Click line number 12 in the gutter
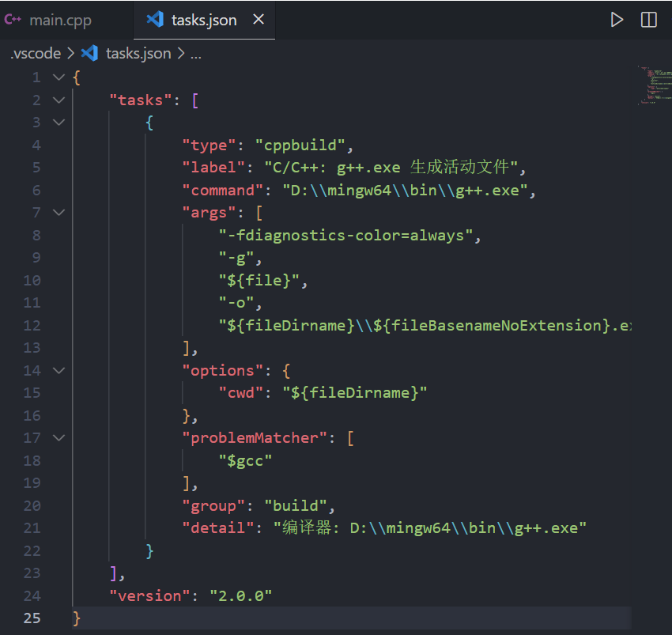This screenshot has height=635, width=672. (32, 326)
